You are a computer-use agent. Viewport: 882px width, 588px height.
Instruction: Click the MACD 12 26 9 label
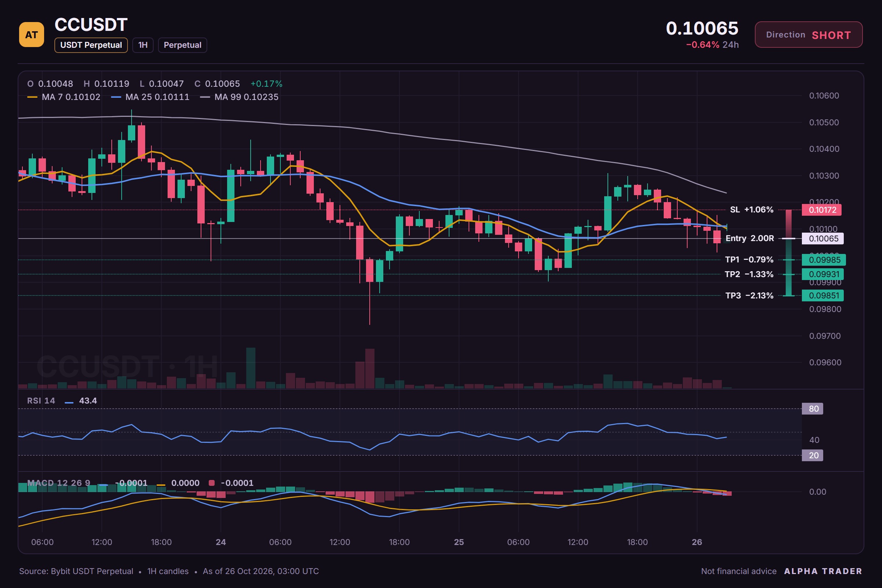click(58, 483)
